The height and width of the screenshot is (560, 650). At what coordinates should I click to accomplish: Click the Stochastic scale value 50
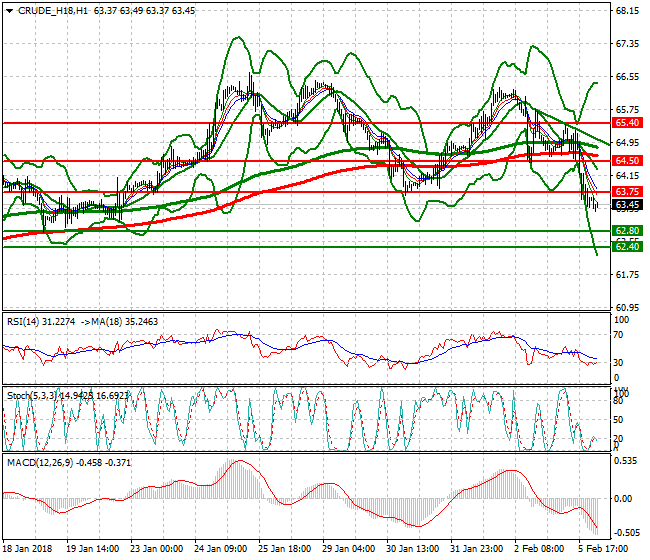coord(618,420)
